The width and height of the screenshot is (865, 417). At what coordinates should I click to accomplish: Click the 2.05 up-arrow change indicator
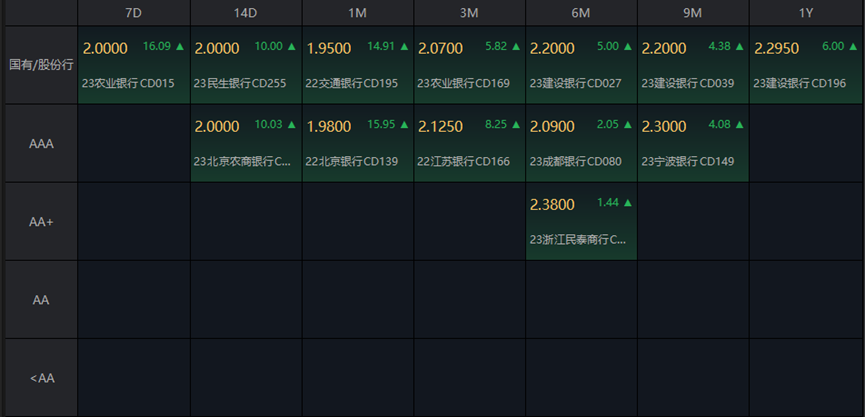pyautogui.click(x=615, y=125)
